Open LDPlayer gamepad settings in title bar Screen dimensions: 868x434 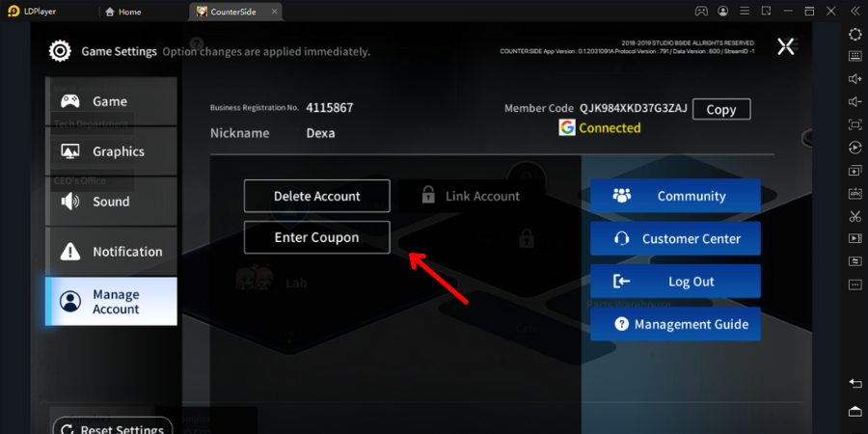click(701, 11)
